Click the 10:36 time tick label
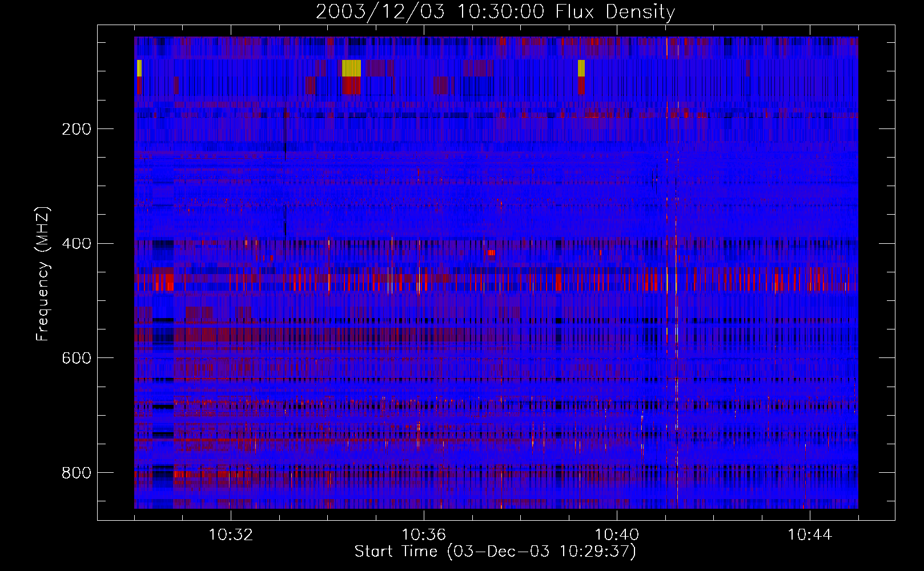Screen dimensions: 924x571 pos(424,534)
